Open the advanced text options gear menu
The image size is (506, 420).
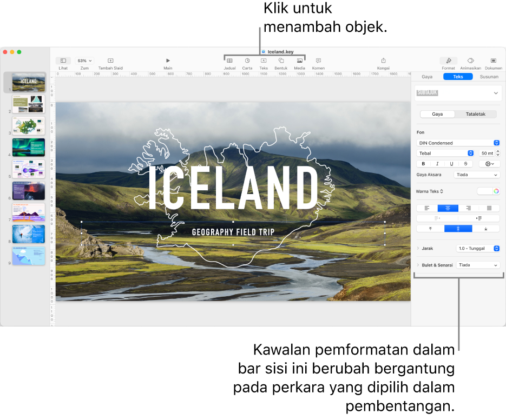pyautogui.click(x=490, y=164)
